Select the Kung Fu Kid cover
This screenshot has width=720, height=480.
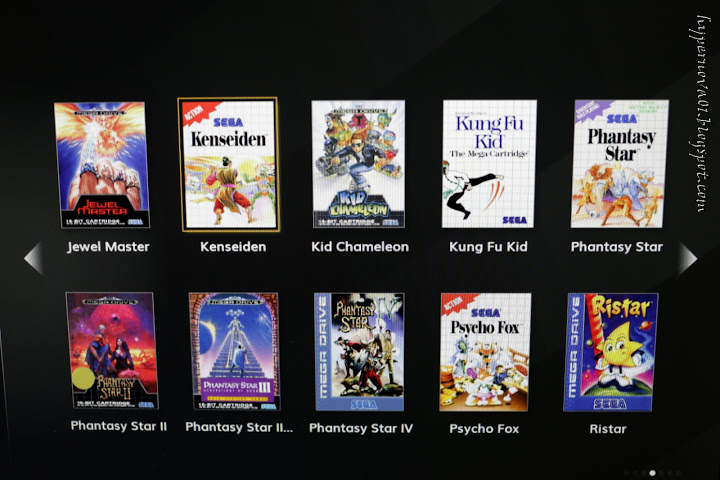[489, 164]
